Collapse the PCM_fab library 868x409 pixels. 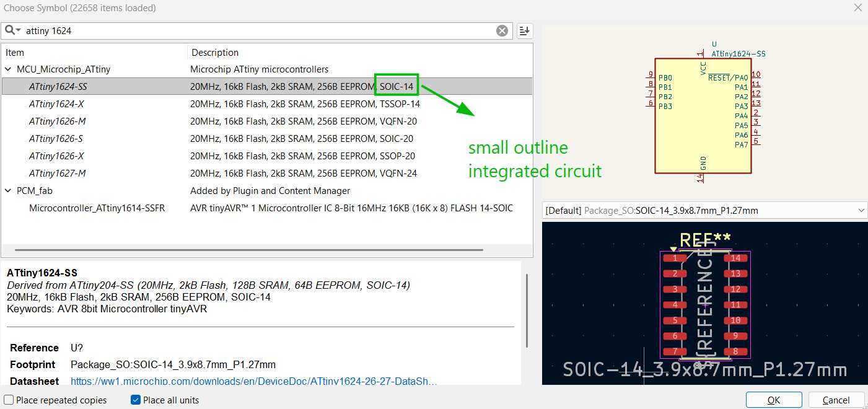[8, 191]
